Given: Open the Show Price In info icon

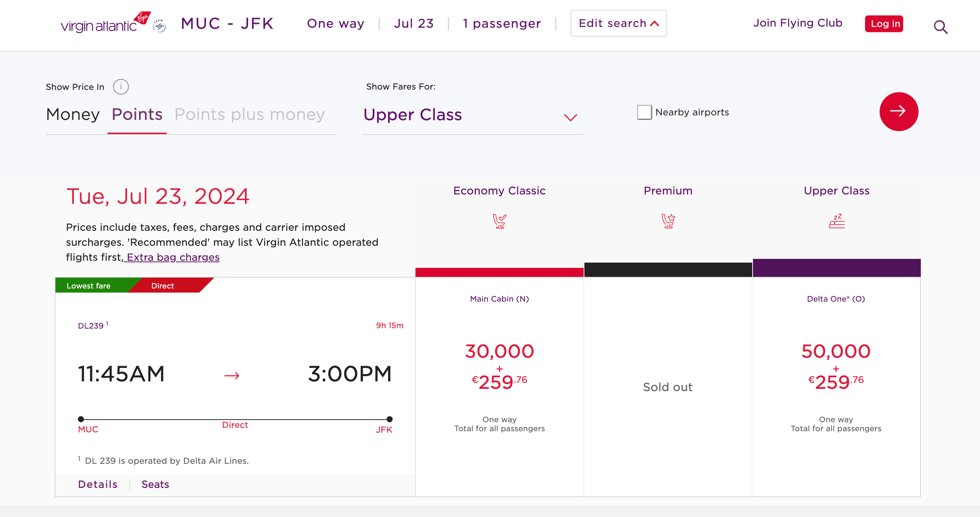Looking at the screenshot, I should (x=121, y=87).
